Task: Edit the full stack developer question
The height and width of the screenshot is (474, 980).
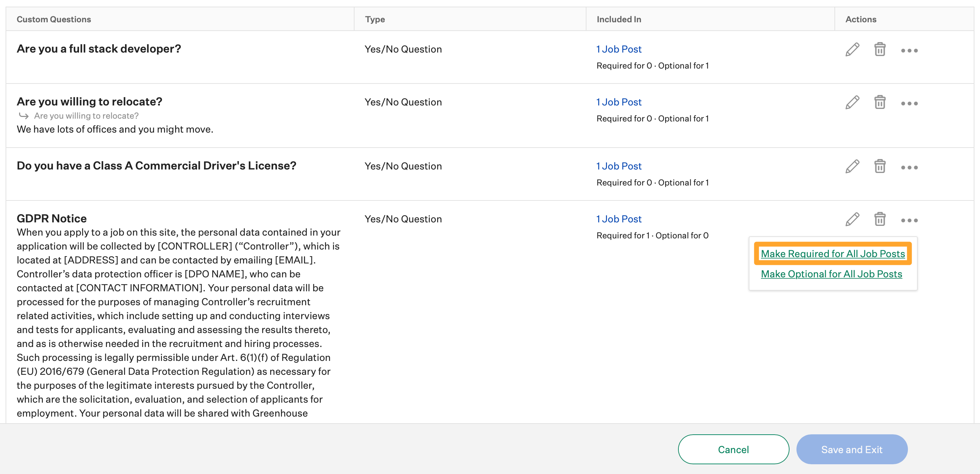Action: [852, 49]
